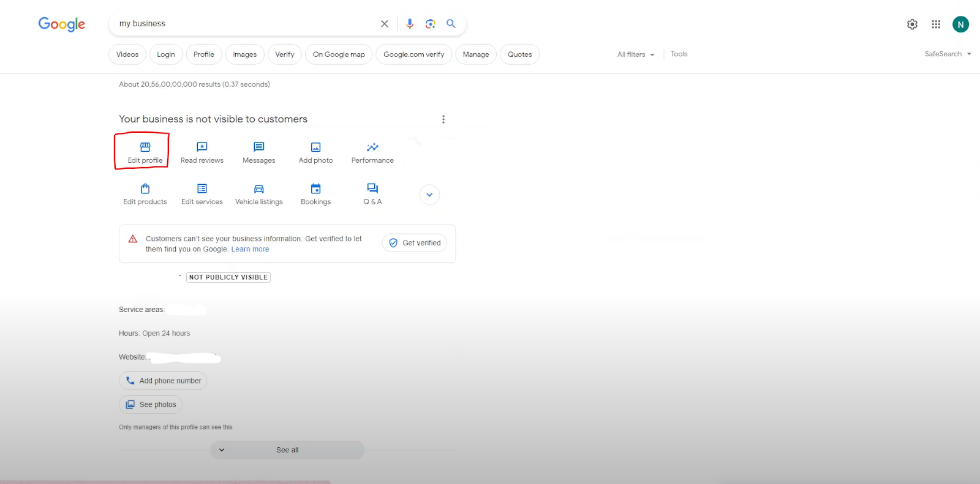
Task: Open Google apps grid
Action: click(x=936, y=24)
